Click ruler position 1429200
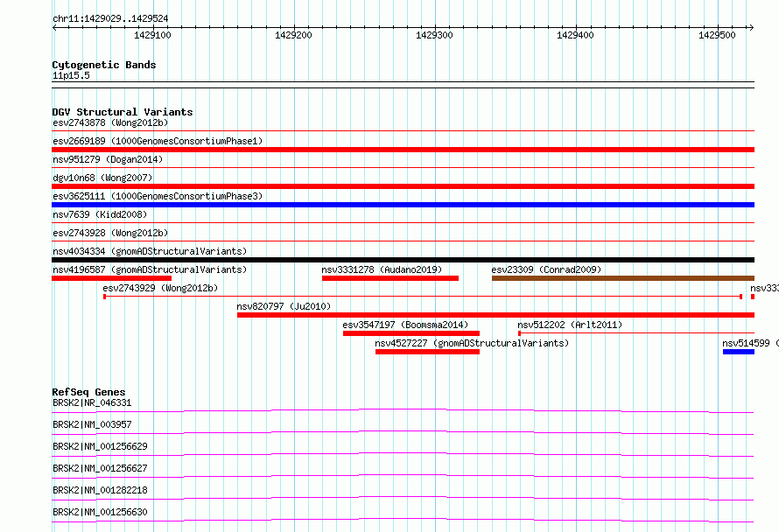 click(x=293, y=35)
